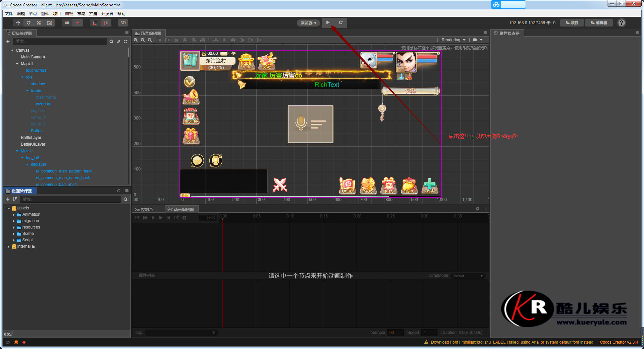Open the hierarchy panel options menu
The width and height of the screenshot is (644, 349).
127,33
